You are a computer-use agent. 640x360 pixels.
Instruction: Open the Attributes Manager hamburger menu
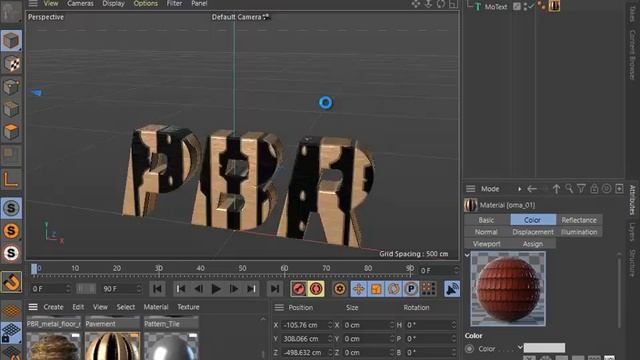(x=471, y=189)
